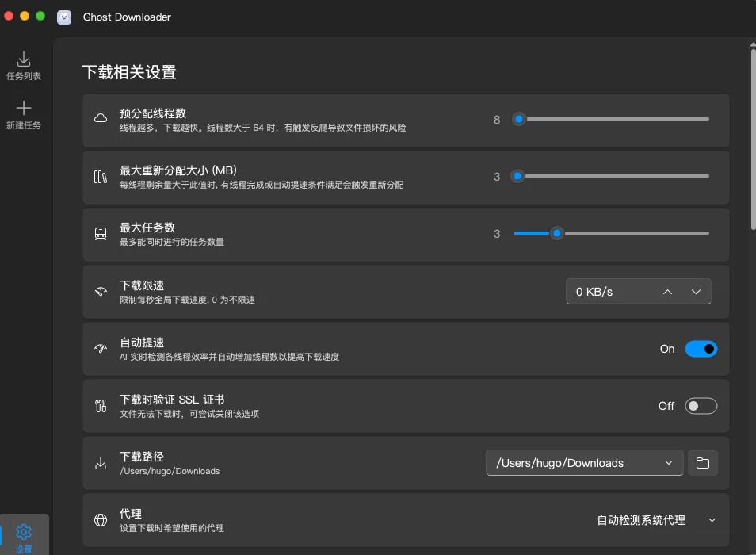Decrease download speed limit with down arrow
Image resolution: width=756 pixels, height=555 pixels.
tap(696, 292)
